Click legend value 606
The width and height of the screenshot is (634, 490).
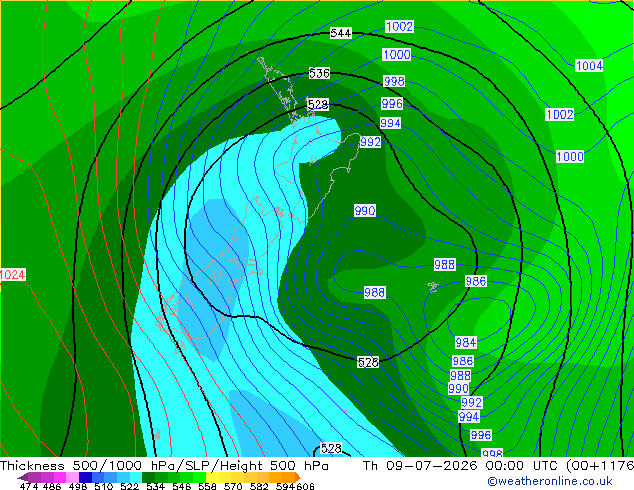[305, 486]
